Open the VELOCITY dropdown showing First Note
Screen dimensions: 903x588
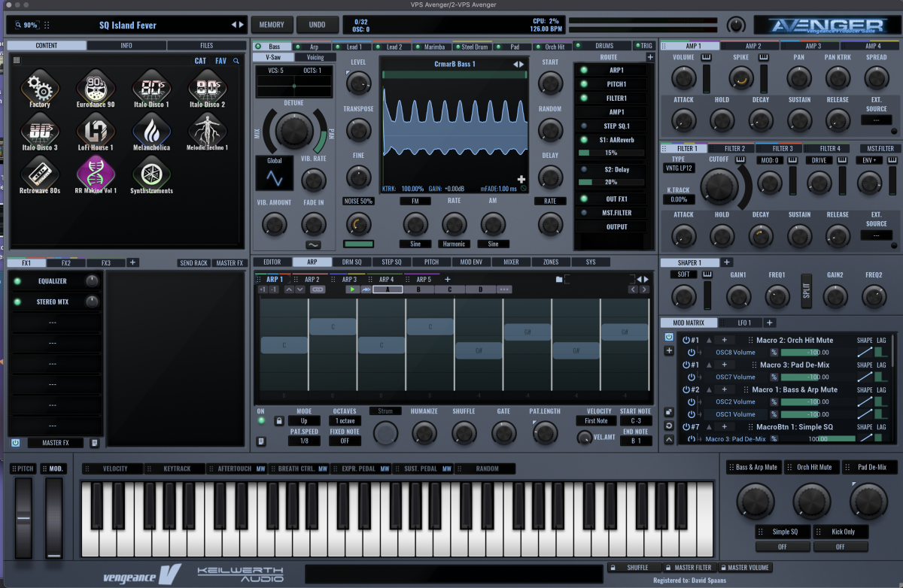click(596, 421)
